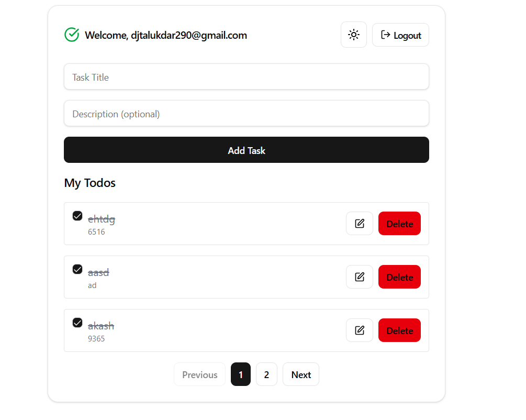Viewport: 526px width, 420px height.
Task: Open the edit icon for task akash
Action: point(360,330)
